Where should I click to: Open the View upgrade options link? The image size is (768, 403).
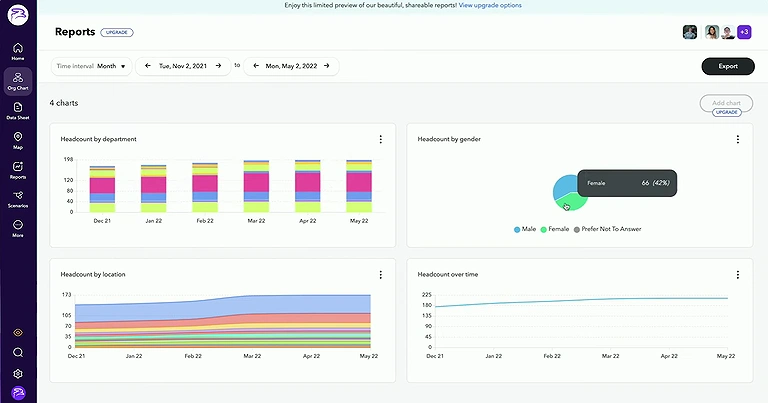[x=490, y=5]
